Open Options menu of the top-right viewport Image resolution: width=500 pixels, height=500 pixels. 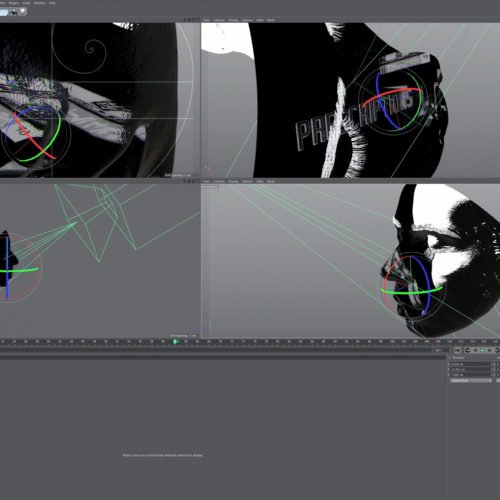pos(247,20)
